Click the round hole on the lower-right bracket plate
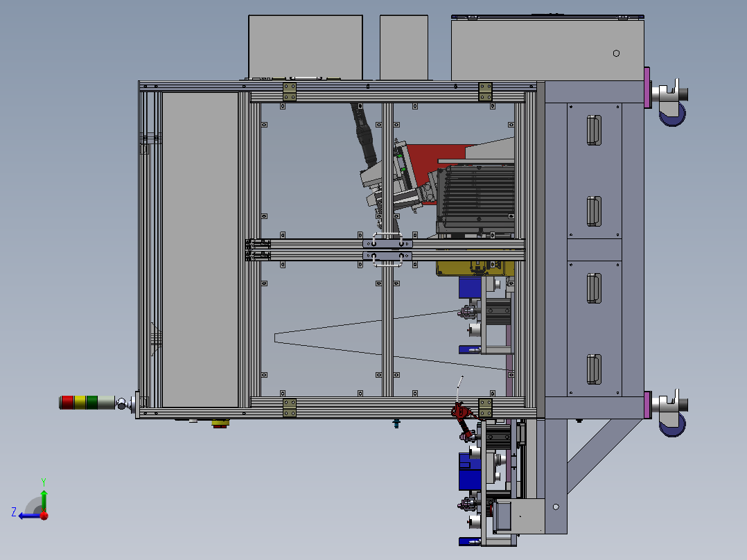This screenshot has width=747, height=560. (x=556, y=507)
